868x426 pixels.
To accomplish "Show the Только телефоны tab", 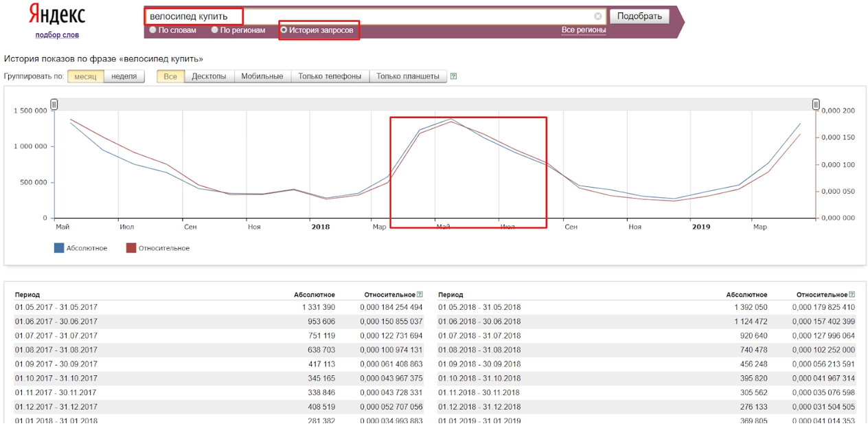I will click(x=330, y=76).
